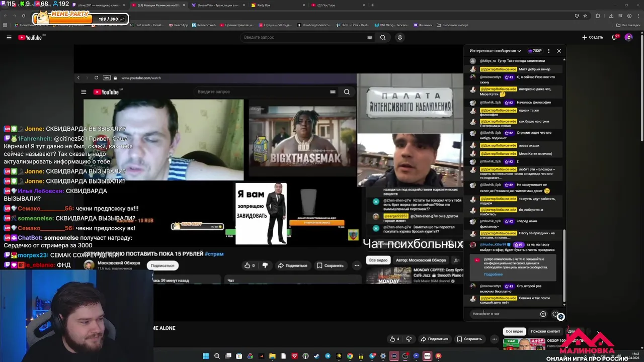Type a message in Напишите в чат field
The height and width of the screenshot is (362, 644).
(505, 314)
